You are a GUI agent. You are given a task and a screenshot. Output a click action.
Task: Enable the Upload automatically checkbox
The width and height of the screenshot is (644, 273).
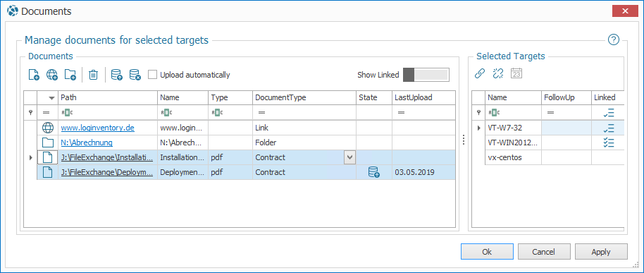[152, 75]
